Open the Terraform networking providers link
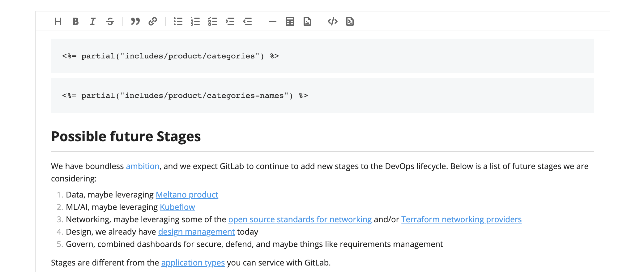Image resolution: width=644 pixels, height=272 pixels. (461, 219)
